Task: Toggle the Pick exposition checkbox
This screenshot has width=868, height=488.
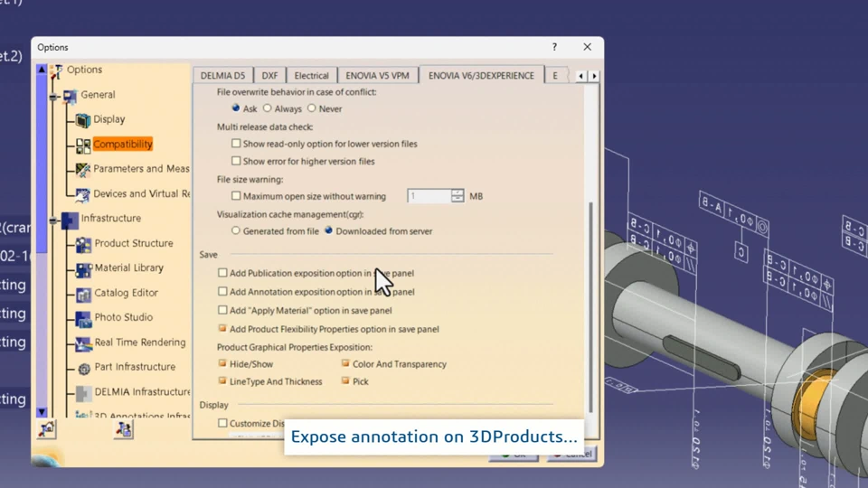Action: (x=345, y=380)
